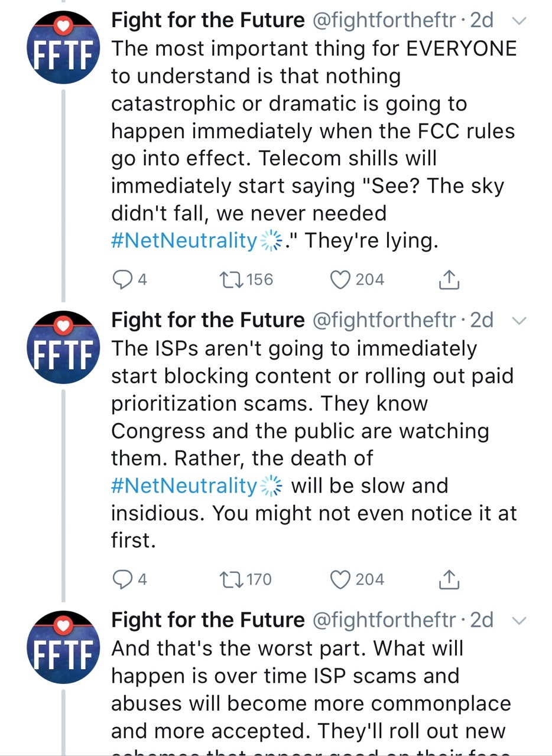Tap Fight for the Future name on third tweet
552x756 pixels.
208,620
